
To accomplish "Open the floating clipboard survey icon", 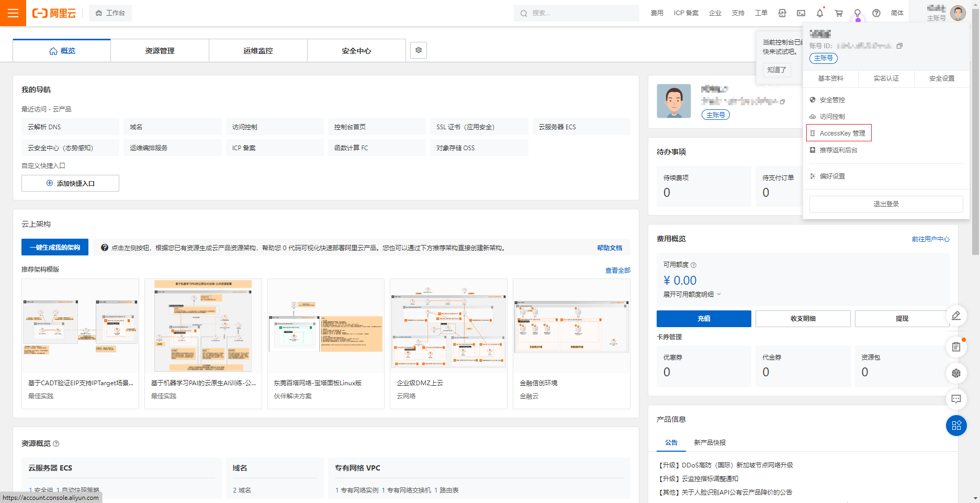I will tap(956, 346).
